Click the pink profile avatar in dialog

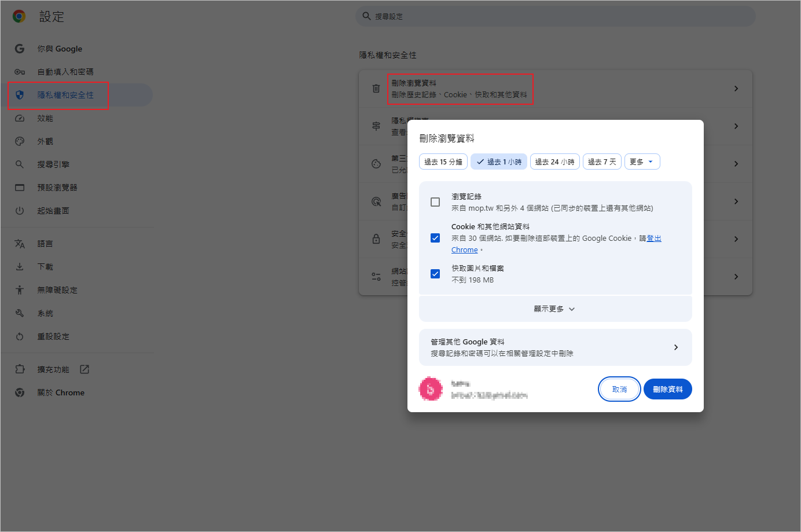(431, 389)
